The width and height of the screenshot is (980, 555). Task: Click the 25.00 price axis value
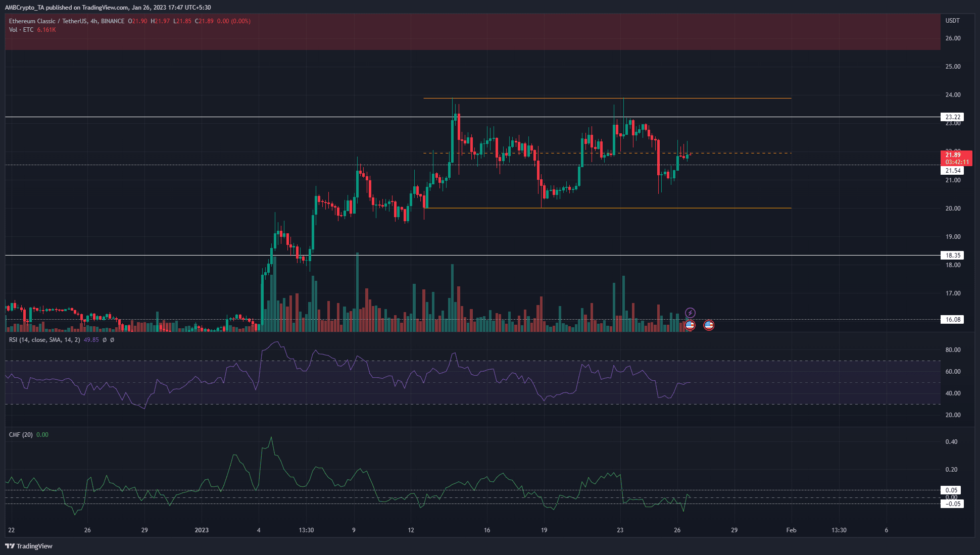click(x=953, y=67)
